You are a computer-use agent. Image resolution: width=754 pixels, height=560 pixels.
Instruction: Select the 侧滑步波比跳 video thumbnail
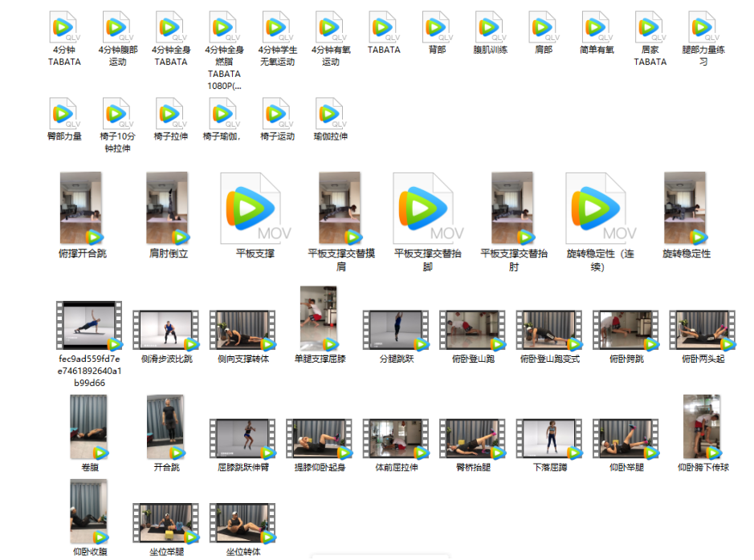pos(166,331)
